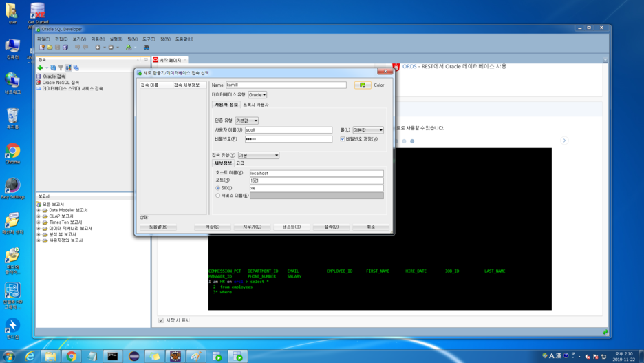Open the 도구 menu
The image size is (644, 363).
coord(149,39)
